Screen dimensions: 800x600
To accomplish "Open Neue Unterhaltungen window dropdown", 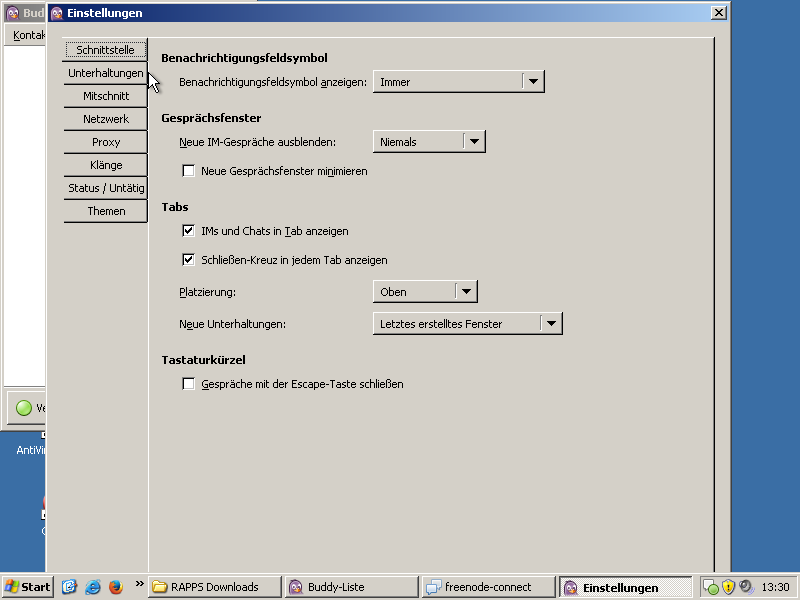I will 467,324.
